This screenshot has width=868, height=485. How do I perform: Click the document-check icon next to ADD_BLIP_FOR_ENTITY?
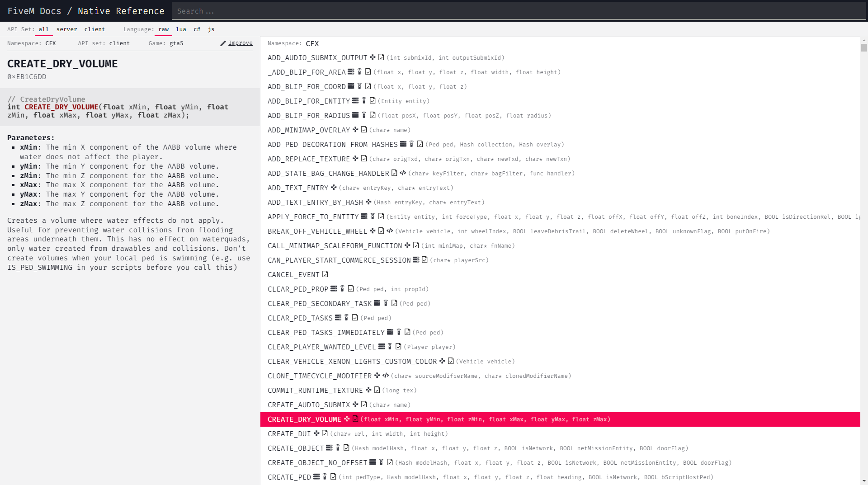coord(373,101)
